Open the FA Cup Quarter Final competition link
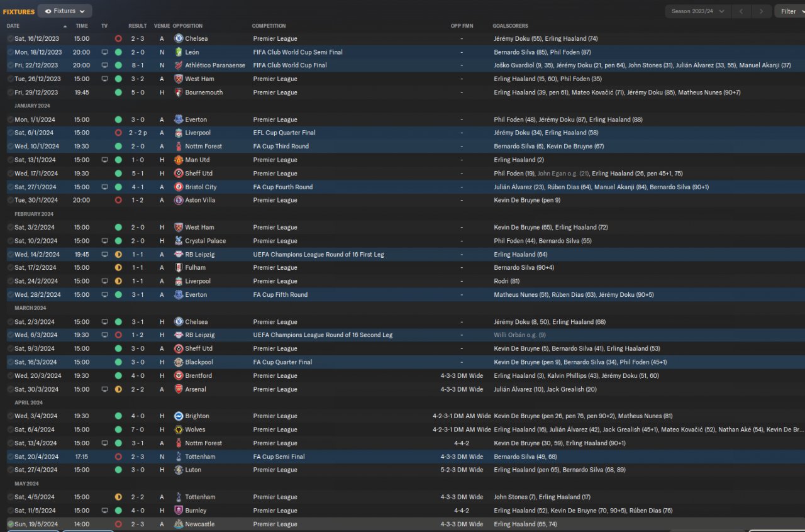The height and width of the screenshot is (532, 805). click(x=283, y=362)
